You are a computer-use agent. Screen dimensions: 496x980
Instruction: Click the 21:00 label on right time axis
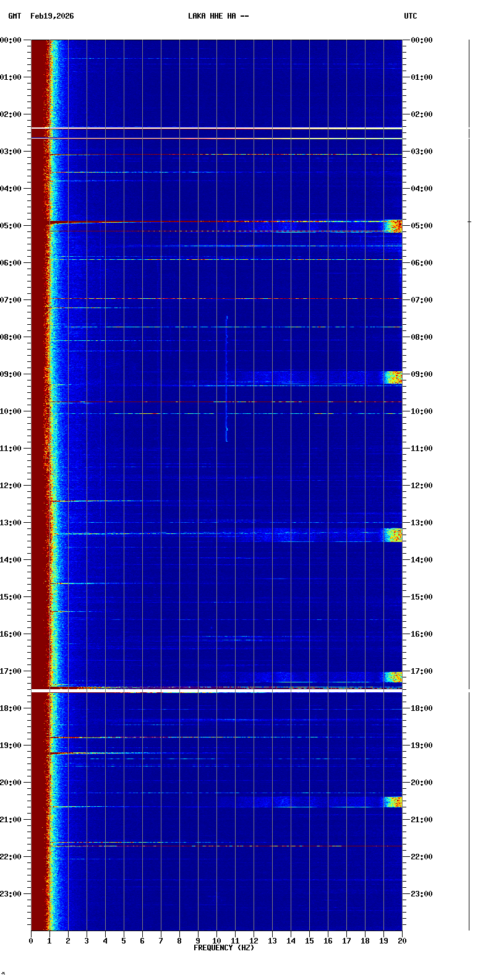click(422, 820)
